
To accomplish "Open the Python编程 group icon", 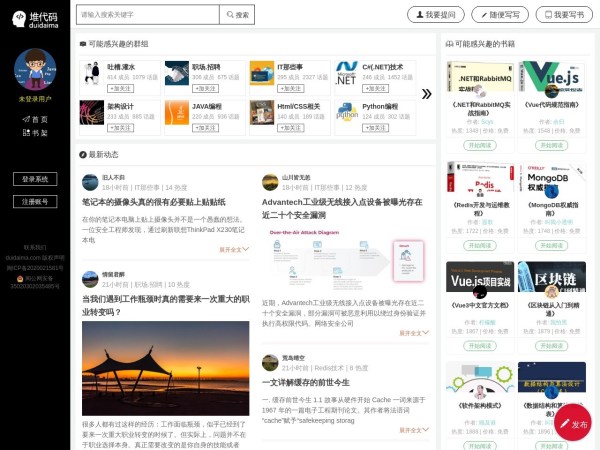I will (347, 112).
